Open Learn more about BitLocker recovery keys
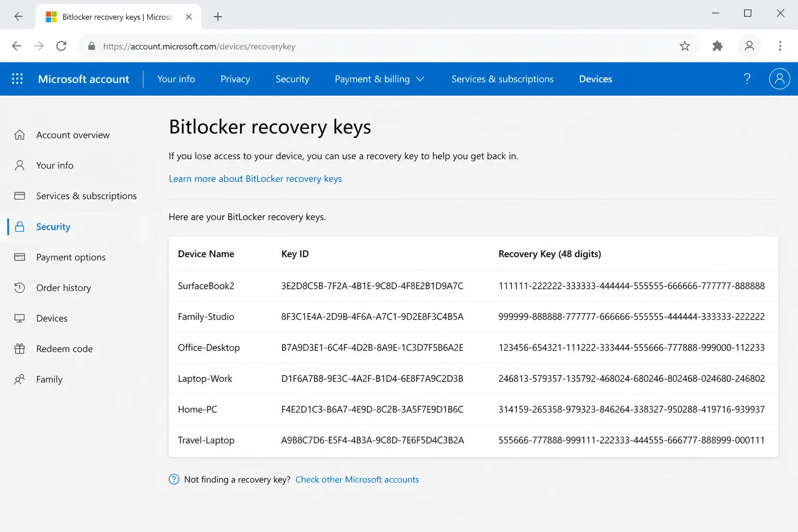Viewport: 798px width, 532px height. (x=255, y=179)
